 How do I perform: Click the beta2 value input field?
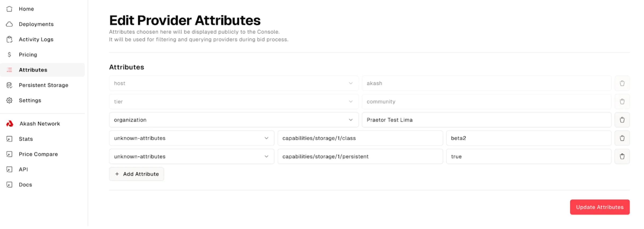(528, 138)
